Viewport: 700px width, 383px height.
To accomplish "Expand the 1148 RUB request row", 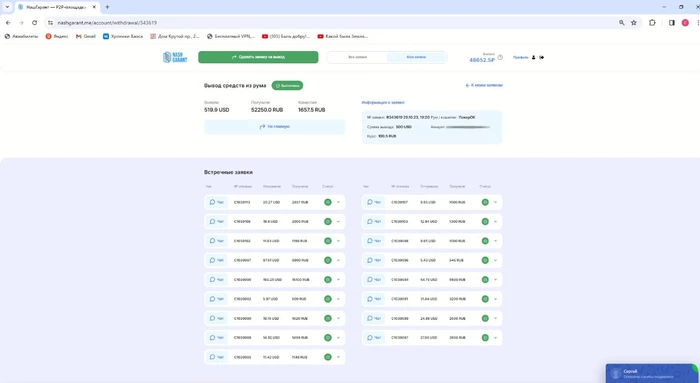I will coord(338,357).
